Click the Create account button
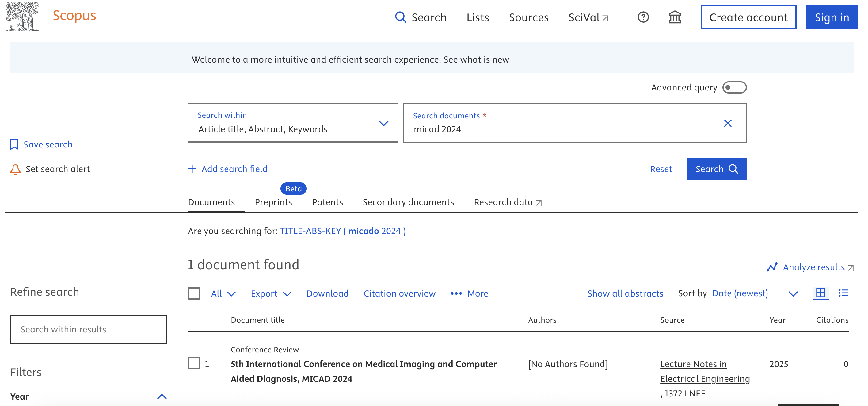Viewport: 868px width, 406px height. (x=748, y=17)
